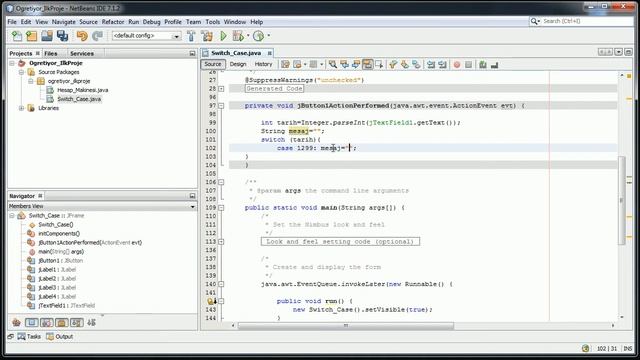
Task: Open the Profile Project dropdown arrow
Action: pyautogui.click(x=269, y=36)
